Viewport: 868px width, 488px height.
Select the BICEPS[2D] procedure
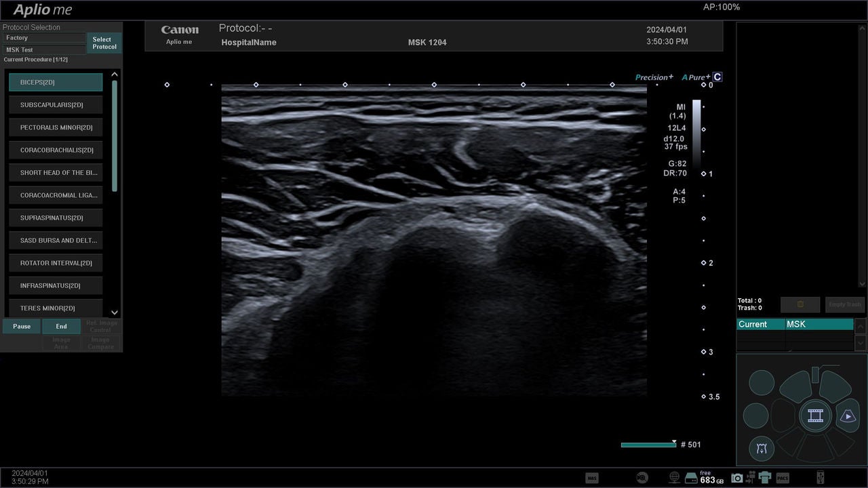(x=56, y=82)
